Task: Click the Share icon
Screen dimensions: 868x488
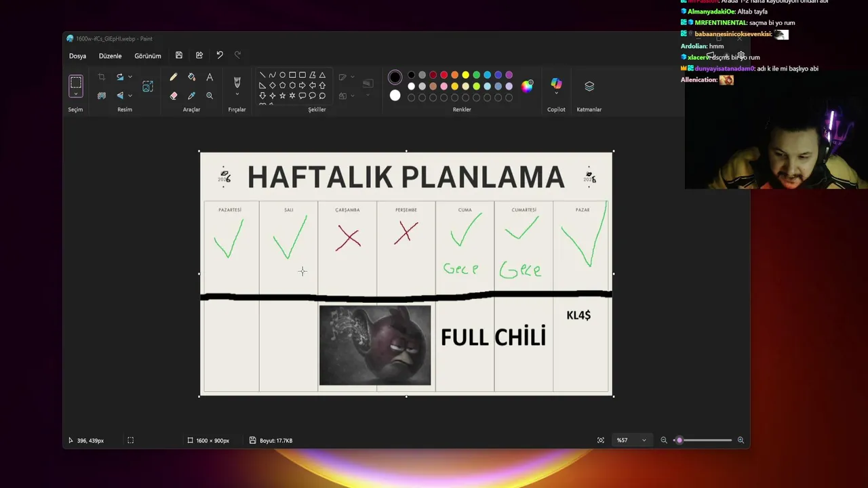Action: click(199, 55)
